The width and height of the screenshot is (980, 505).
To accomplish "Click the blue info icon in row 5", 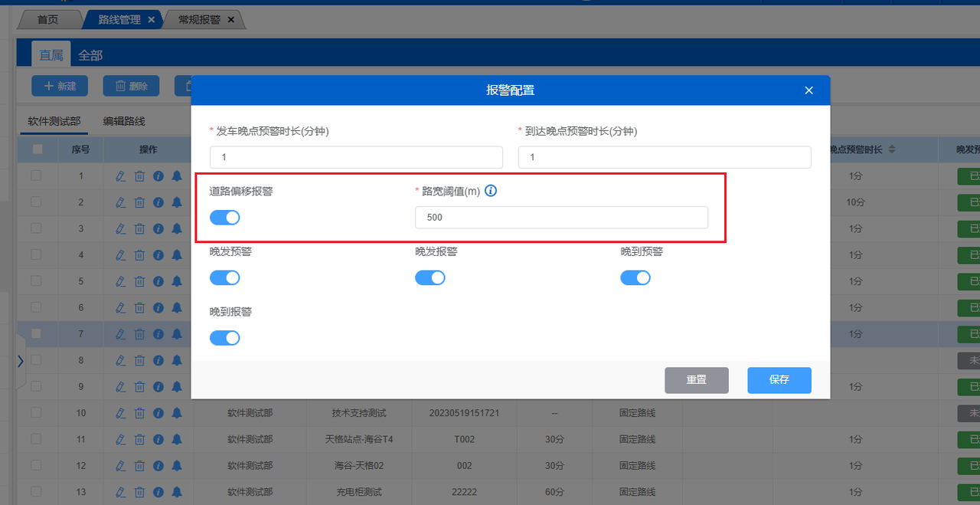I will click(x=158, y=281).
